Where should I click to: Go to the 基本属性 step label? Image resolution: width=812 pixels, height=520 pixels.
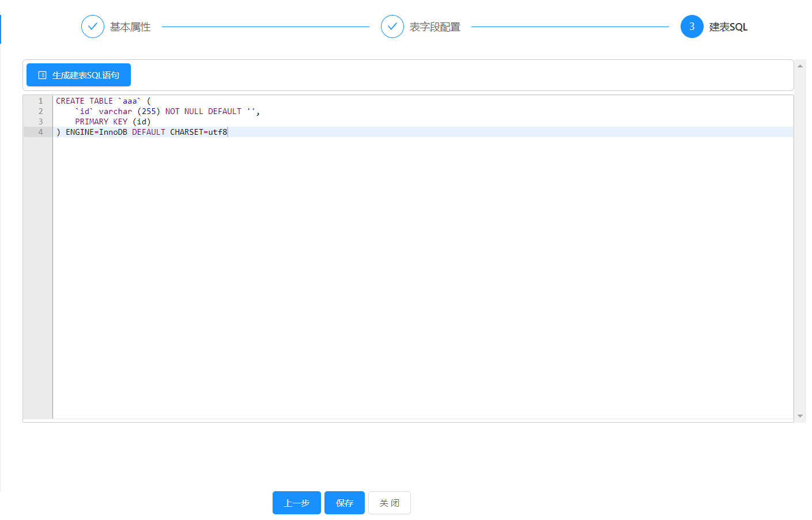coord(130,27)
